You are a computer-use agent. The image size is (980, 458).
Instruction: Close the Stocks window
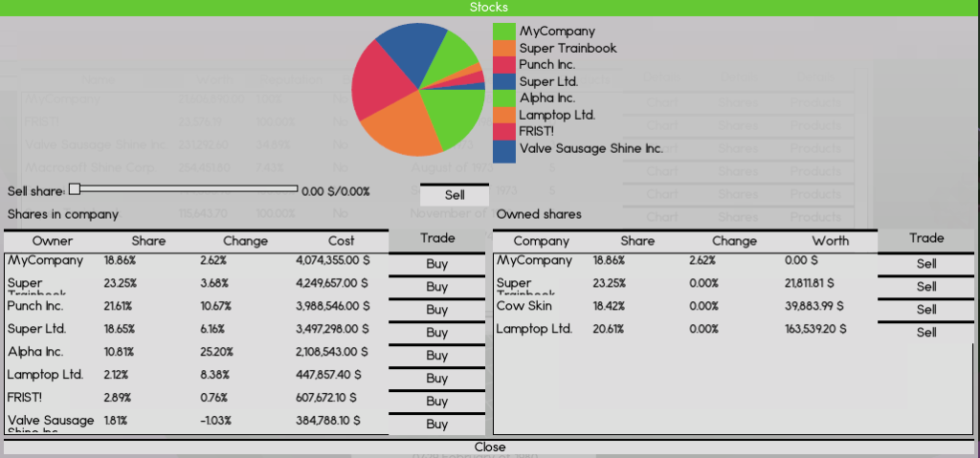[490, 447]
